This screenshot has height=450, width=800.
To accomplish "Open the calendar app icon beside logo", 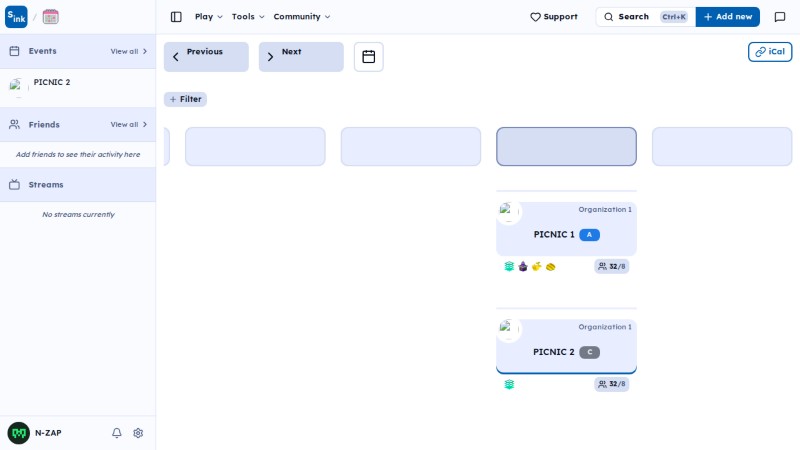I will tap(51, 17).
